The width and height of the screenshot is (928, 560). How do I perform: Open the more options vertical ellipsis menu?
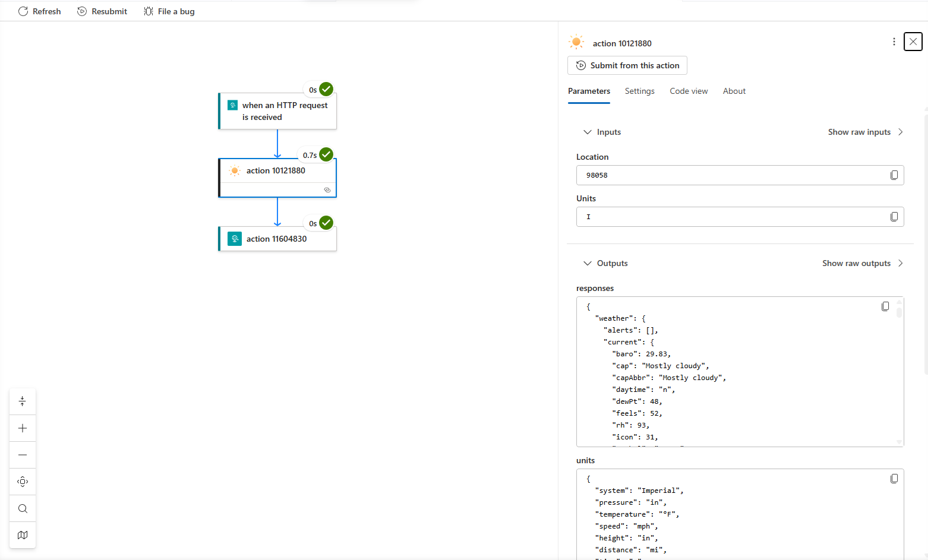(x=894, y=42)
